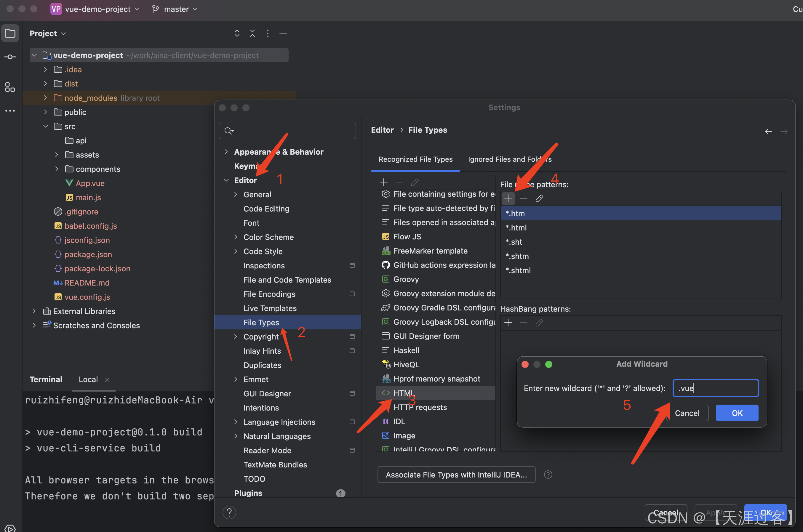Click Associate File Types with IntelliJ IDEA button
Viewport: 803px width, 532px height.
tap(456, 474)
